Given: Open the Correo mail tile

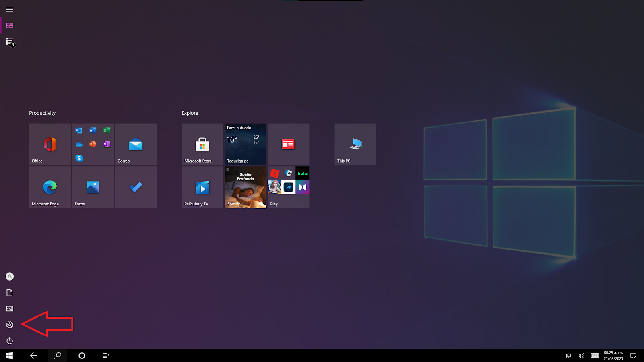Looking at the screenshot, I should tap(136, 144).
